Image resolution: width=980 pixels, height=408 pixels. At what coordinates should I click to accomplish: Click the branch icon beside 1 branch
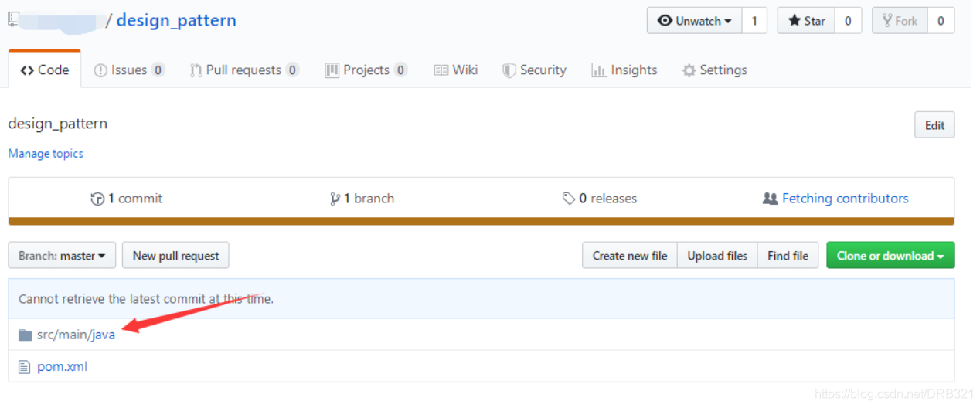pos(335,199)
